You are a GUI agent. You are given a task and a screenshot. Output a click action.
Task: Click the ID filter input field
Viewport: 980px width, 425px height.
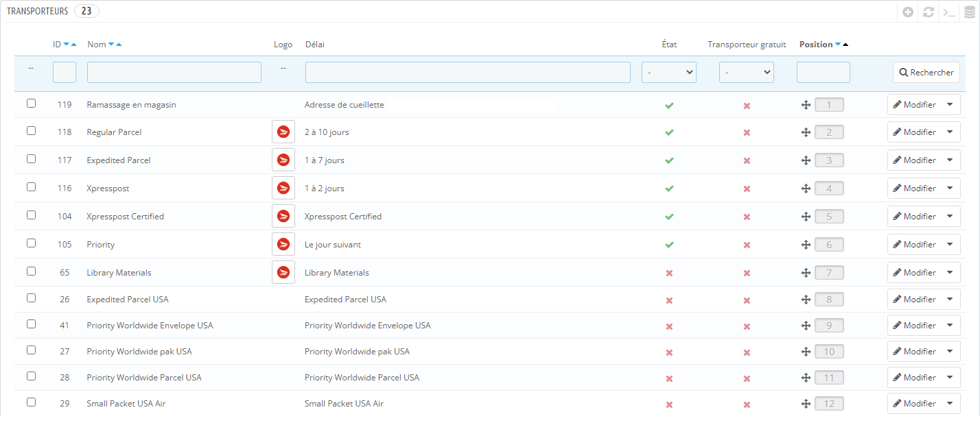[x=65, y=72]
